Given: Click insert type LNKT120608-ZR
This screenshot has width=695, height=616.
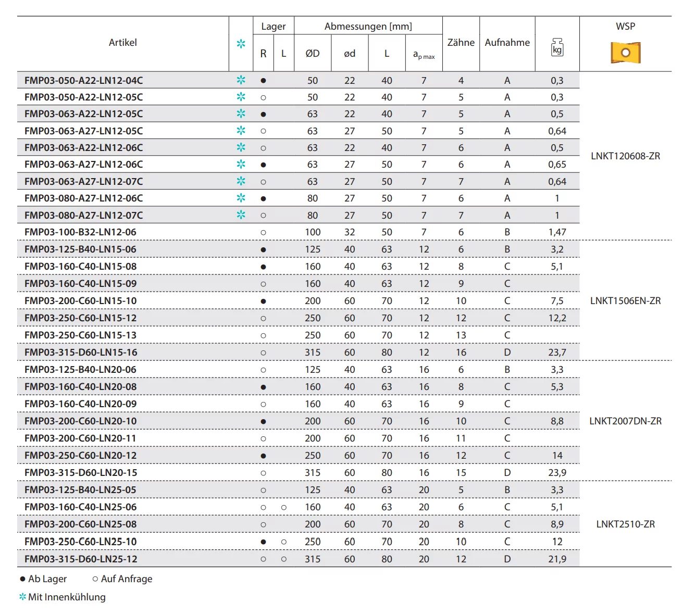Looking at the screenshot, I should click(x=625, y=156).
